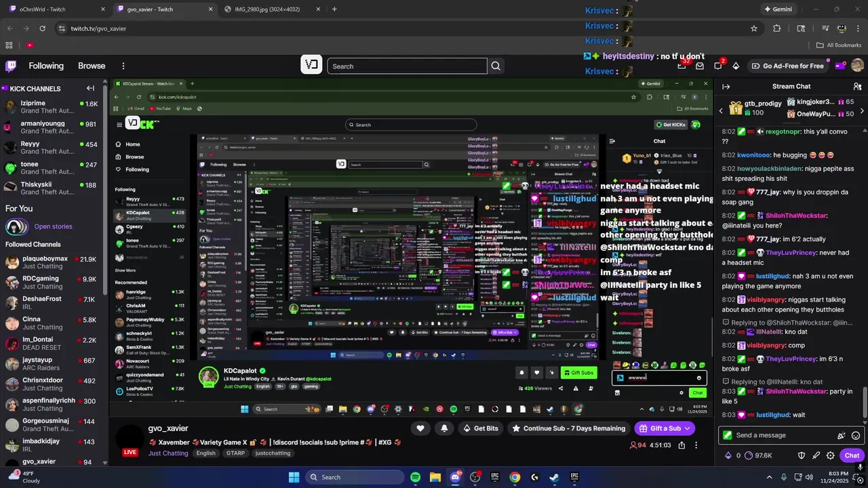Open the Windows Start menu
Screen dimensions: 868x488
tap(294, 477)
